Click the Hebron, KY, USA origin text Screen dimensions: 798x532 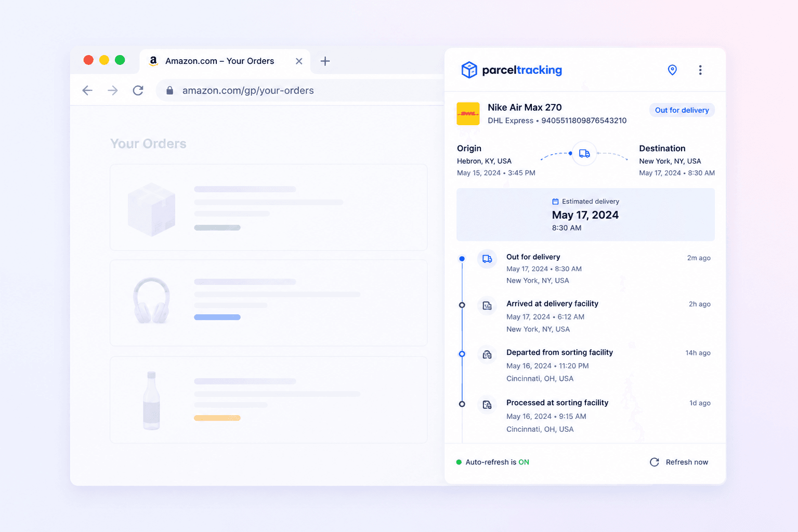pos(484,161)
